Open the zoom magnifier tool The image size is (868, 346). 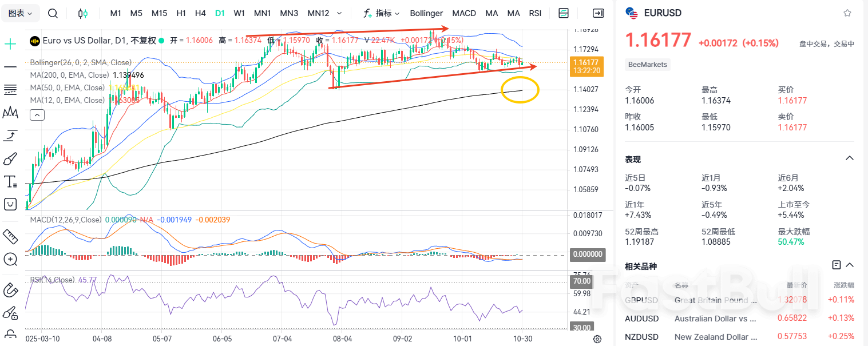click(x=10, y=259)
